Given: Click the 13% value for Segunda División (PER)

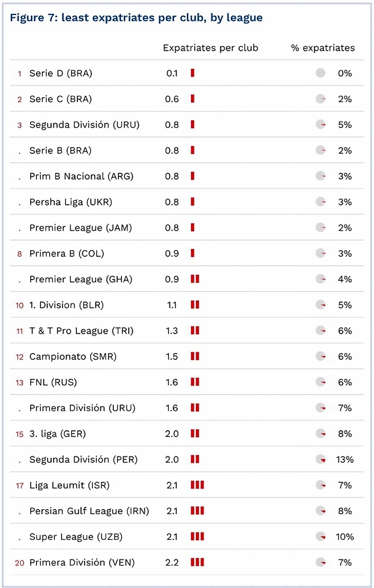Looking at the screenshot, I should pos(345,459).
